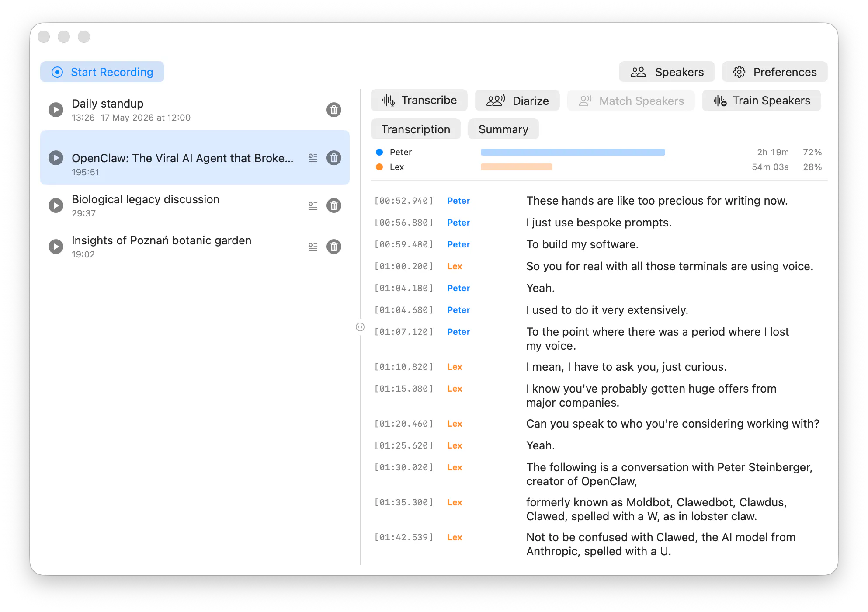Select the Biological legacy discussion title

point(146,199)
